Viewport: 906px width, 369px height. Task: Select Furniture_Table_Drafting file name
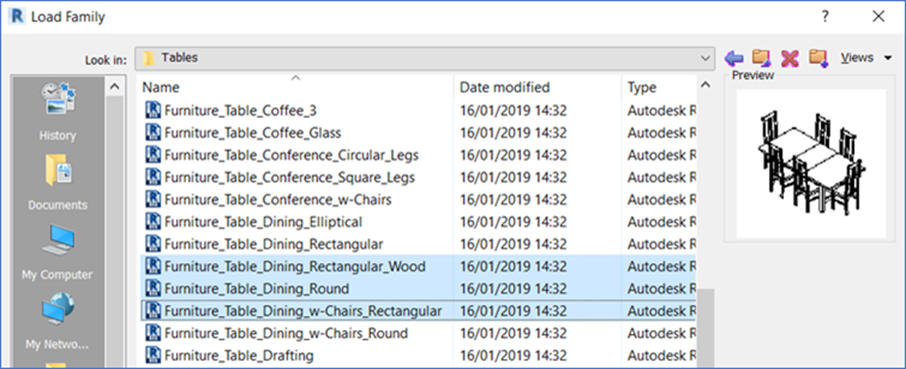[239, 355]
